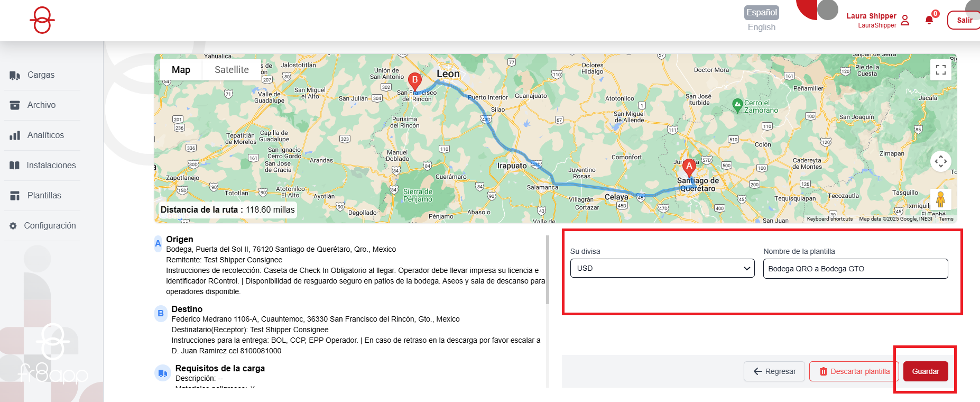Click the Guanajuato label on the map
Screen dimensions: 980x402
tap(531, 96)
